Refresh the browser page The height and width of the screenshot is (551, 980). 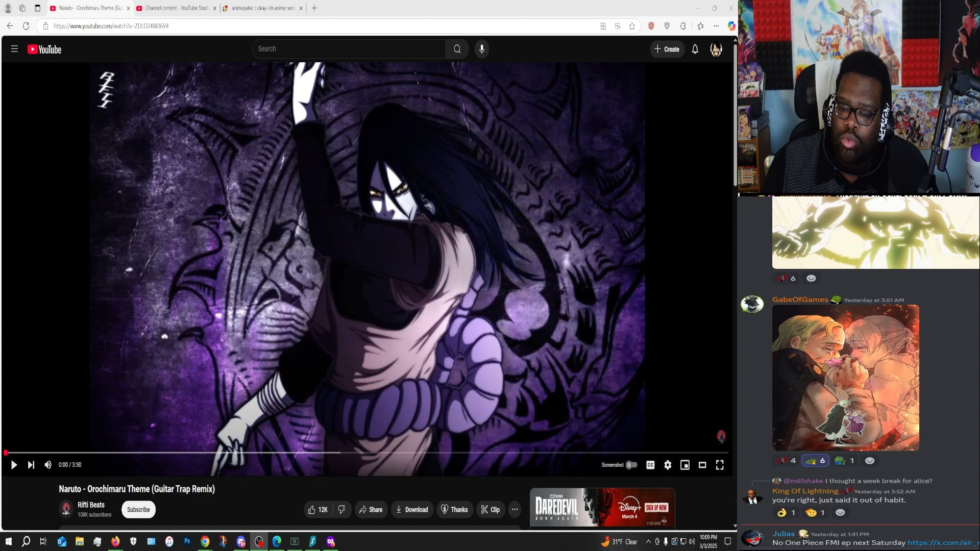(26, 26)
